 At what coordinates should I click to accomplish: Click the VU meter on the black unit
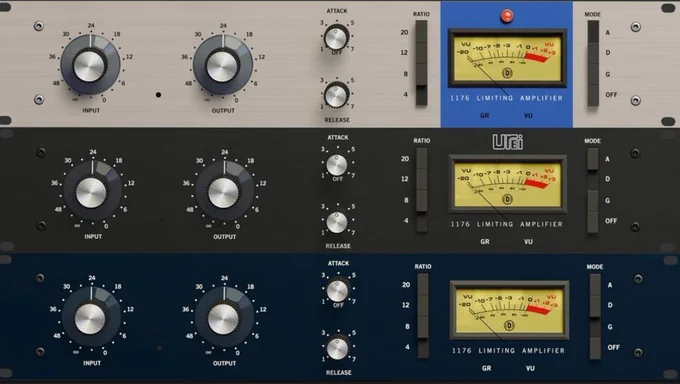[507, 184]
